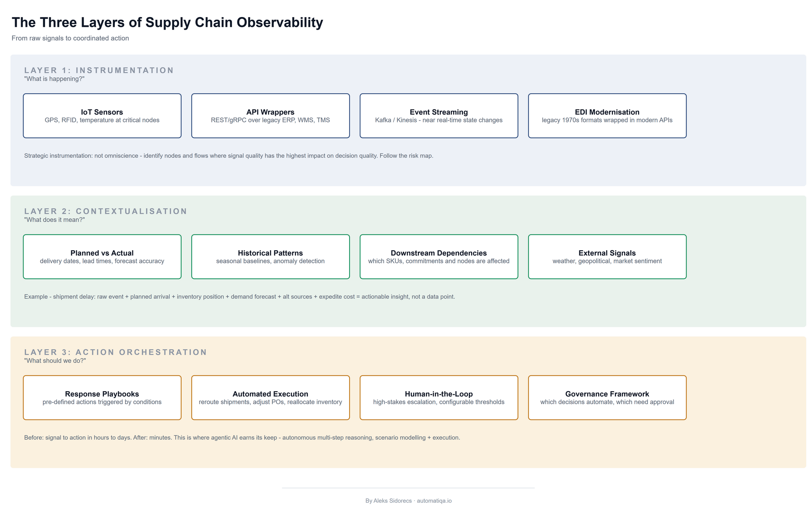Click the 'Before: signal to action in hours' note
The height and width of the screenshot is (510, 812).
click(x=242, y=438)
